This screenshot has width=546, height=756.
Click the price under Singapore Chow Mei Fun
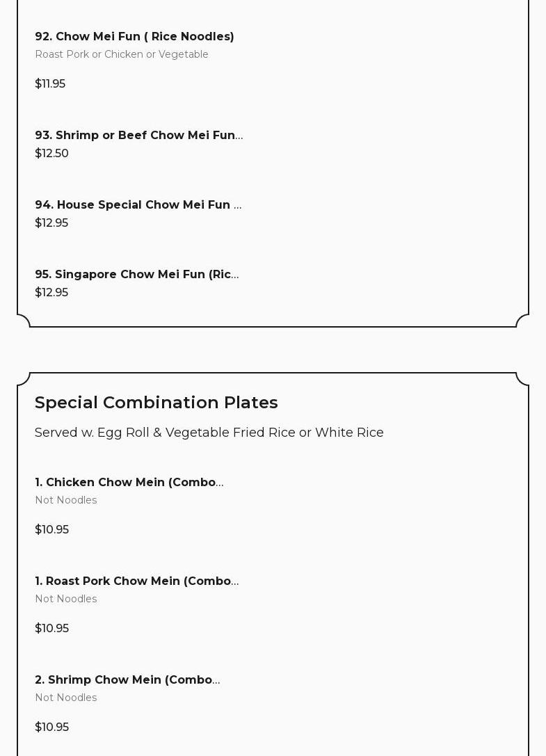click(x=51, y=292)
